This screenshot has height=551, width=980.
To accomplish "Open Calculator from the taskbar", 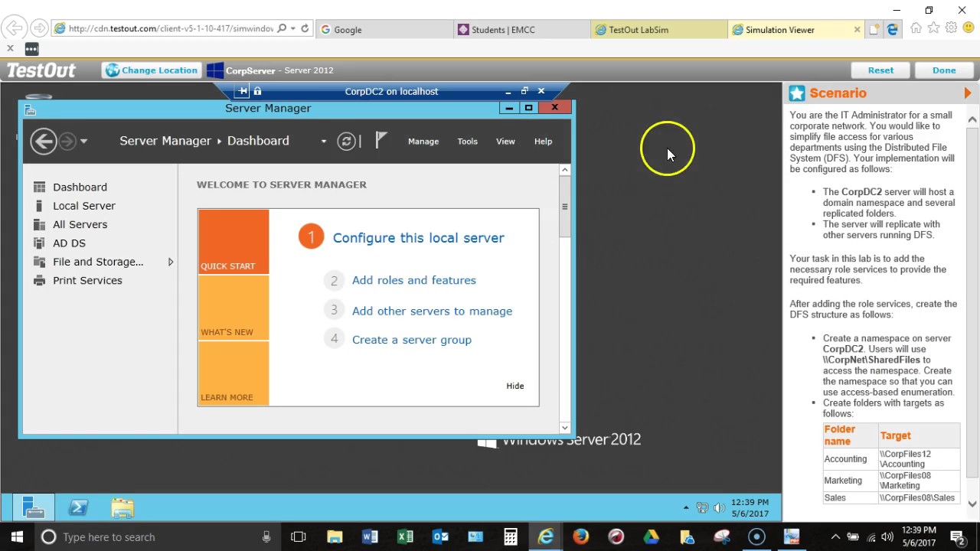I will click(511, 537).
